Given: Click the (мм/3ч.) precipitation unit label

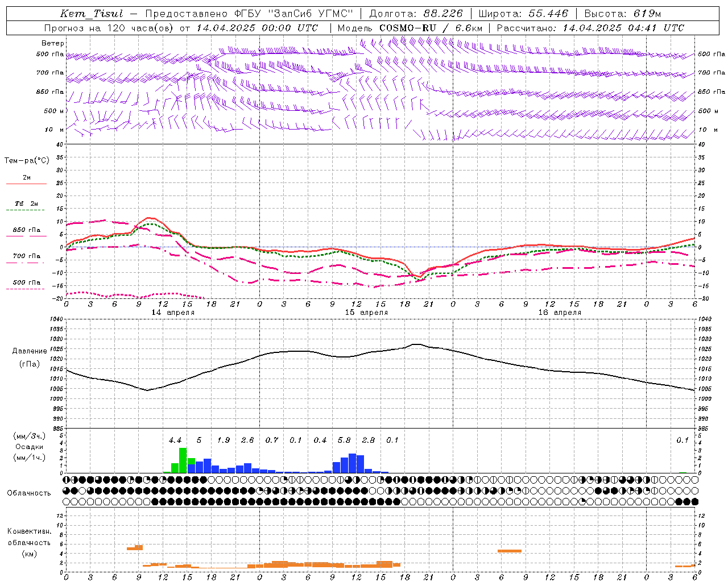Looking at the screenshot, I should coord(29,436).
